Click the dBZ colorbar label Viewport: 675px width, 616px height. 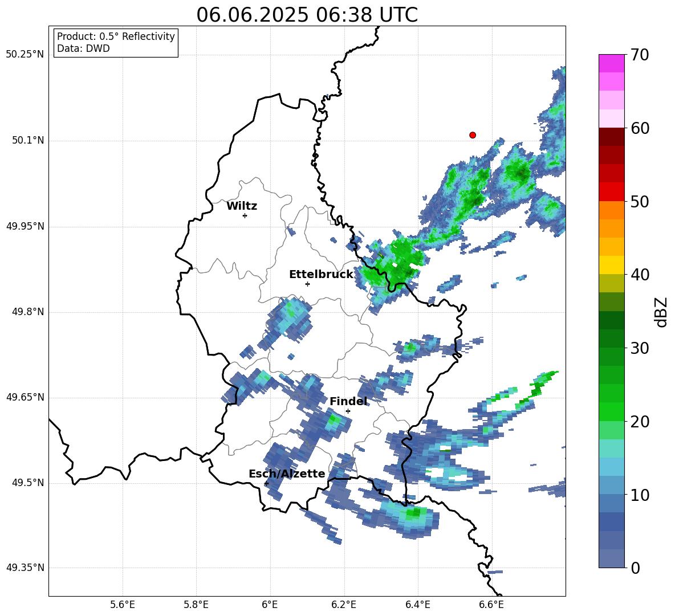tap(661, 312)
